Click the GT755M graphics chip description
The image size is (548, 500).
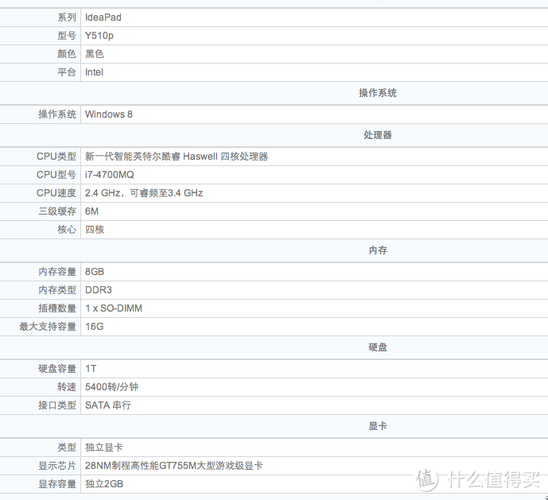click(x=174, y=466)
